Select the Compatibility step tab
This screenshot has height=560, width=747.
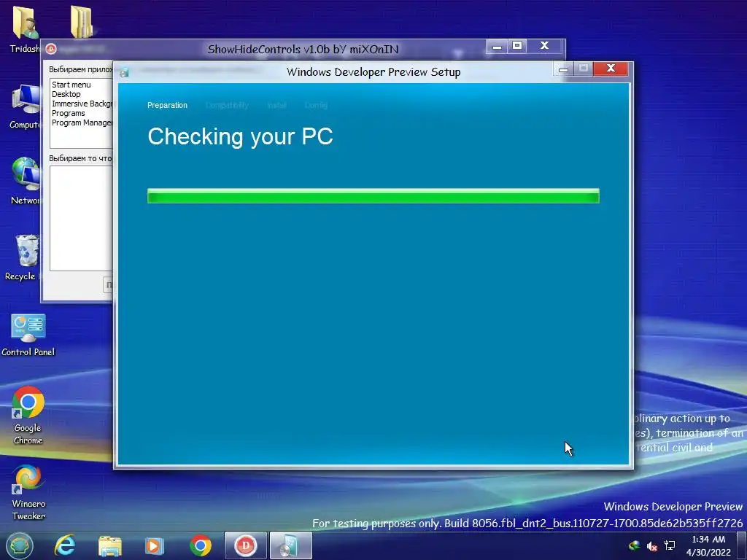pyautogui.click(x=227, y=105)
